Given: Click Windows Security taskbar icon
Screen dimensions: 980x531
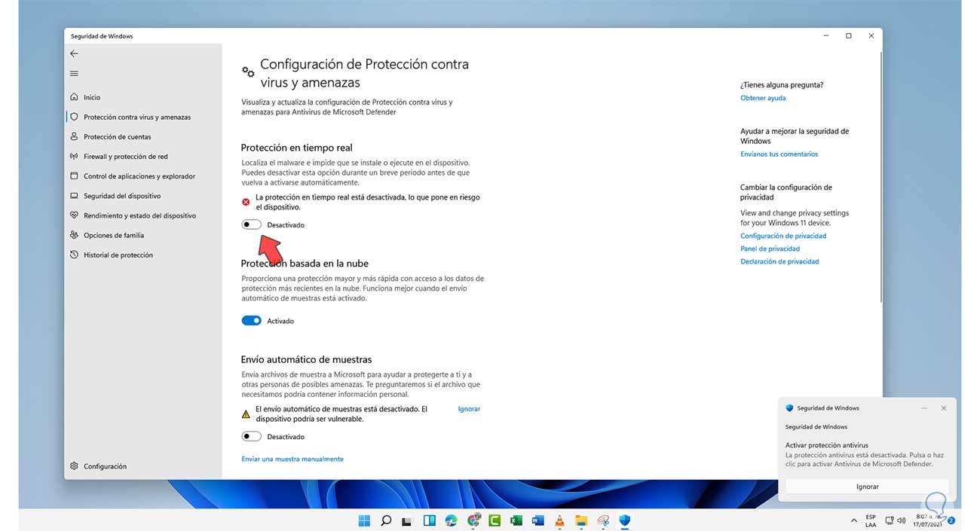Looking at the screenshot, I should coord(625,520).
